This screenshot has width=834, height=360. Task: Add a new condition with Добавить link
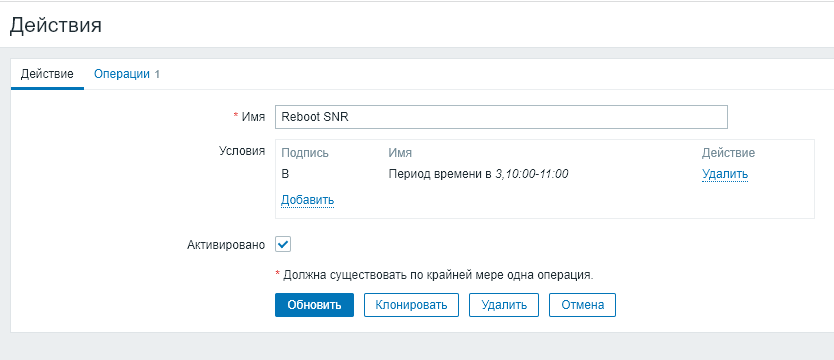[x=307, y=200]
